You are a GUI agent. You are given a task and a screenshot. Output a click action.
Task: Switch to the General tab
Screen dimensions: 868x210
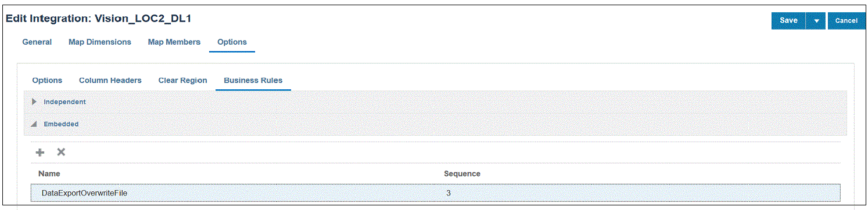pyautogui.click(x=37, y=42)
